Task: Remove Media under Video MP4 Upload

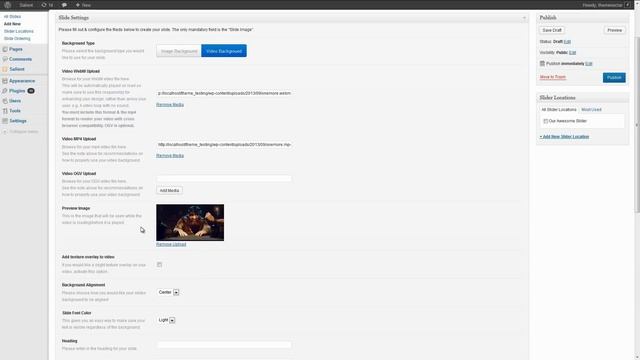Action: click(x=170, y=156)
